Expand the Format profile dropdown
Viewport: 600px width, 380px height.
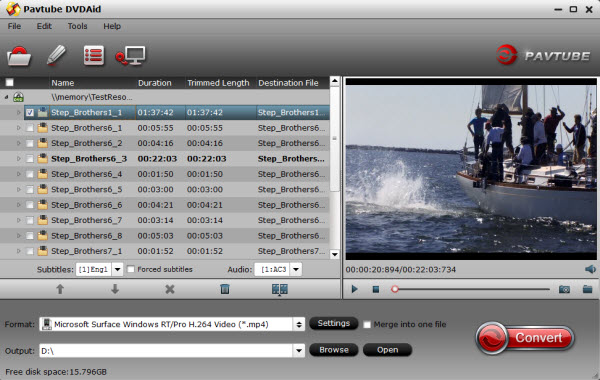click(299, 325)
